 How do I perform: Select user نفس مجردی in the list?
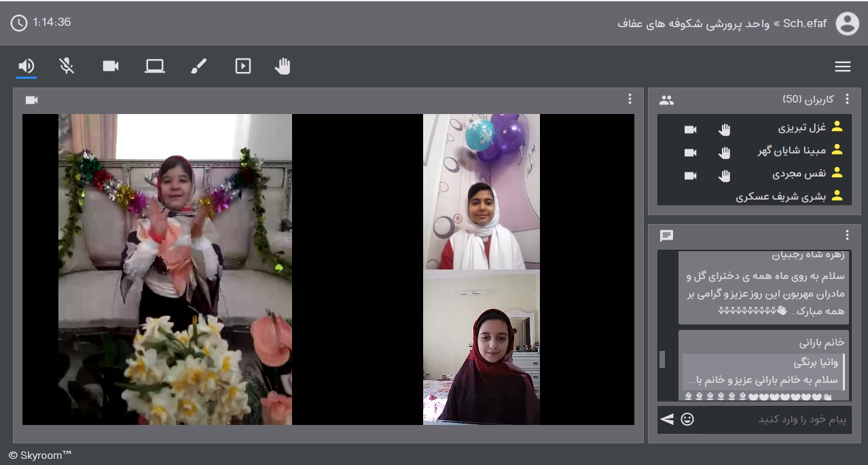point(799,174)
